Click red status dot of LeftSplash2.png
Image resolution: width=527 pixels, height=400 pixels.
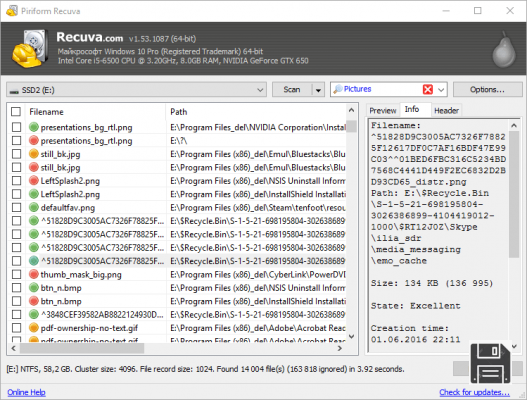(34, 181)
